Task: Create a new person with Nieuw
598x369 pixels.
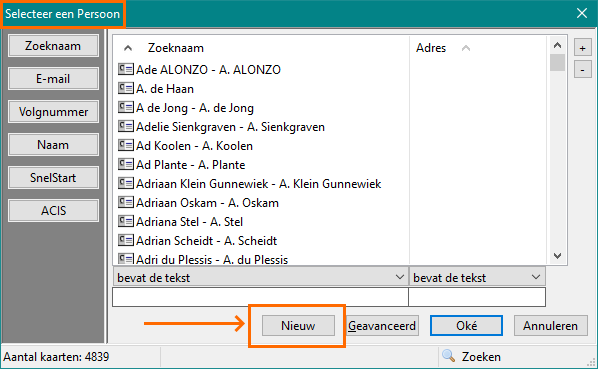Action: 298,326
